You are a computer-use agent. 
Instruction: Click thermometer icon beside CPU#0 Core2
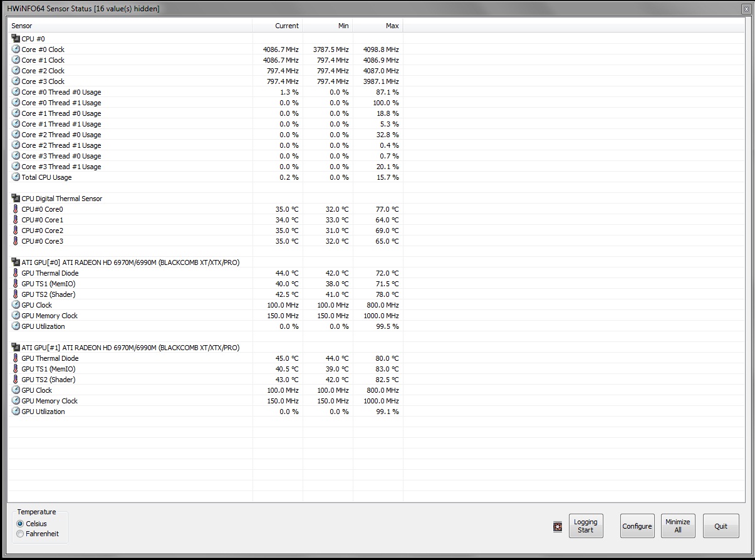point(16,231)
